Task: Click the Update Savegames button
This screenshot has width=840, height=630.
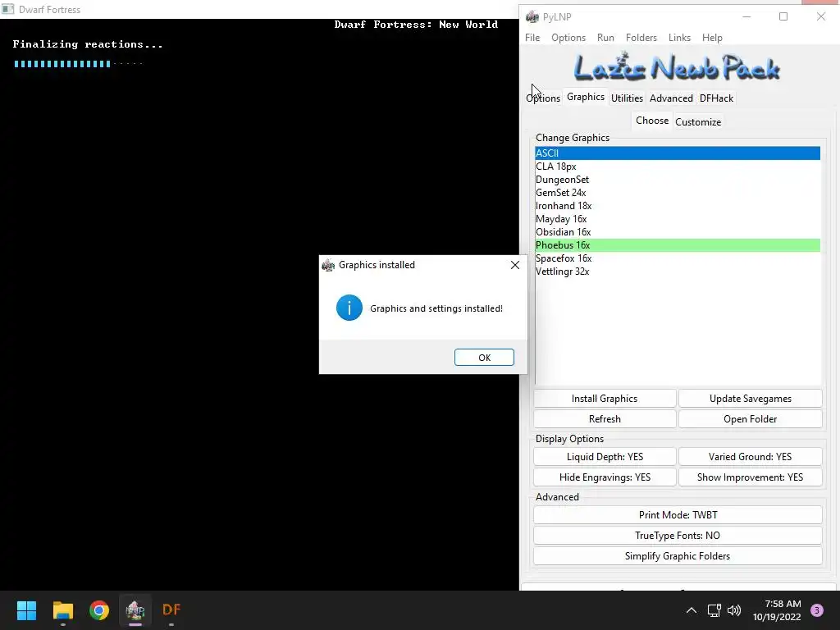Action: pos(750,399)
